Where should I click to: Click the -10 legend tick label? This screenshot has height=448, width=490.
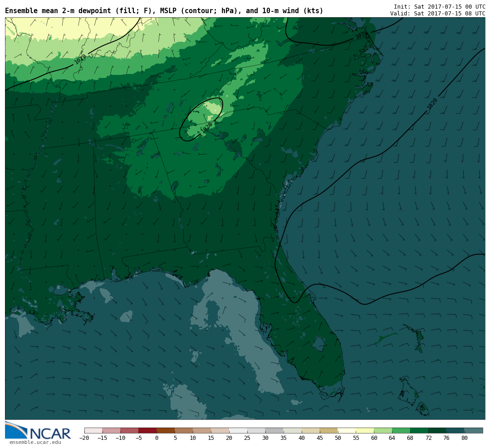coord(121,438)
